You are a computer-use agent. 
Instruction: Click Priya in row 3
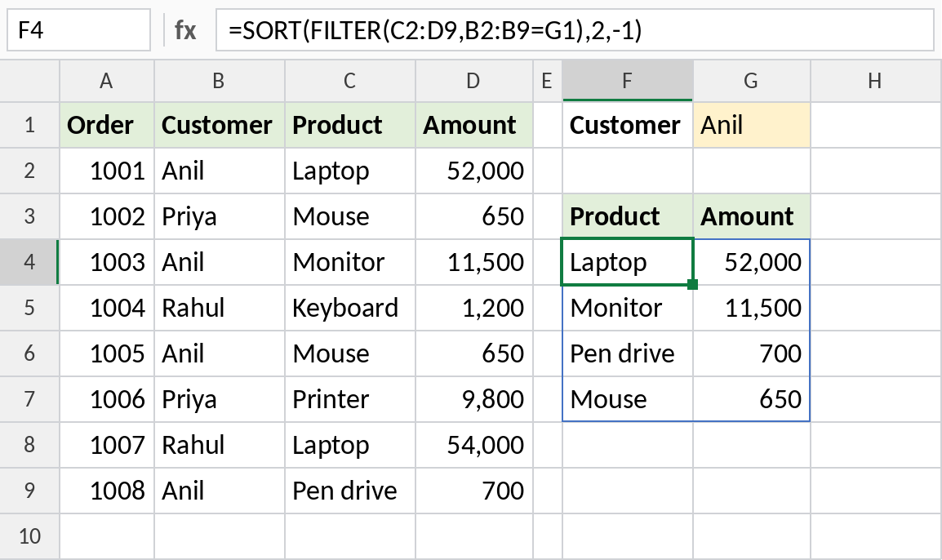pyautogui.click(x=220, y=216)
